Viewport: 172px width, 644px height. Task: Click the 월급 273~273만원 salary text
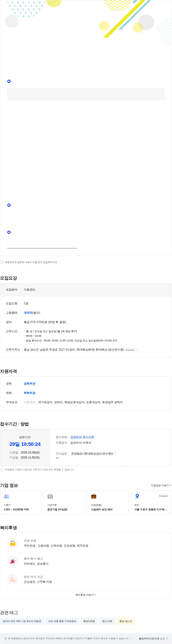[45, 322]
